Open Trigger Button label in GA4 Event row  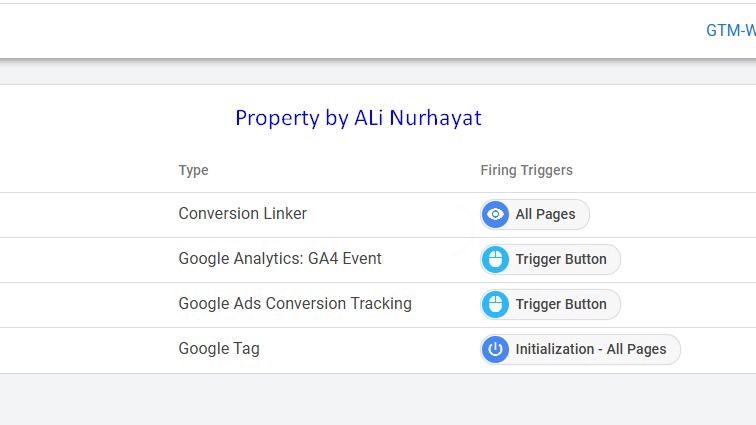[561, 260]
